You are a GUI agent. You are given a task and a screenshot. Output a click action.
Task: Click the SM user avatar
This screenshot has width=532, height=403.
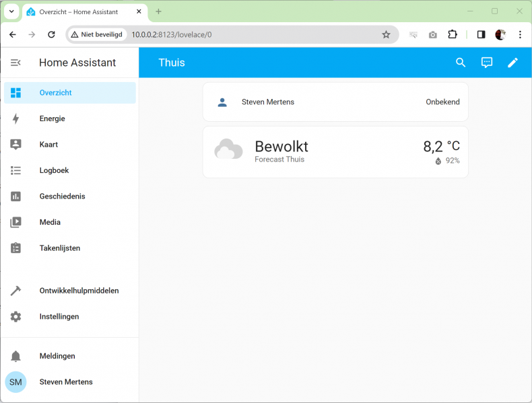(15, 382)
